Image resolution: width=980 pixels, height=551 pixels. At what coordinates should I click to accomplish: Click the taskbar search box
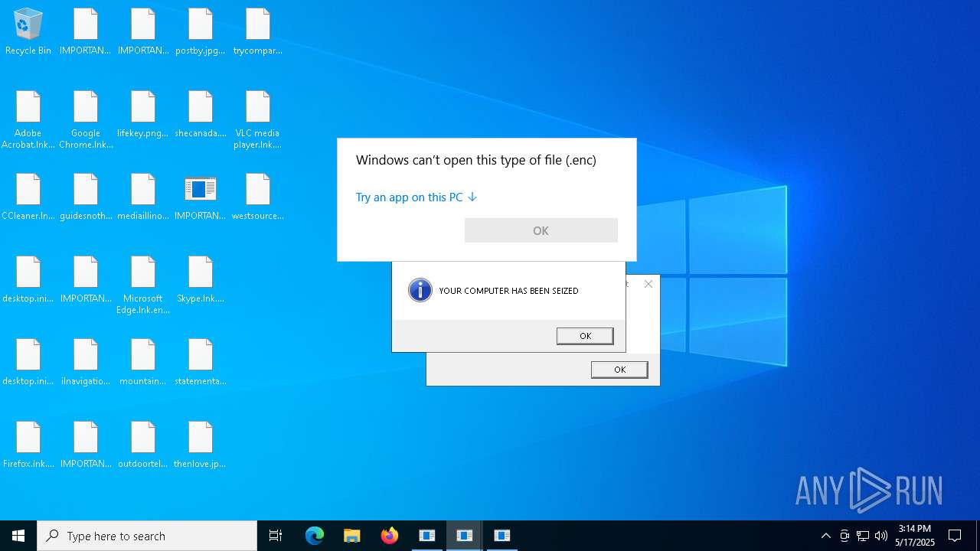click(147, 536)
